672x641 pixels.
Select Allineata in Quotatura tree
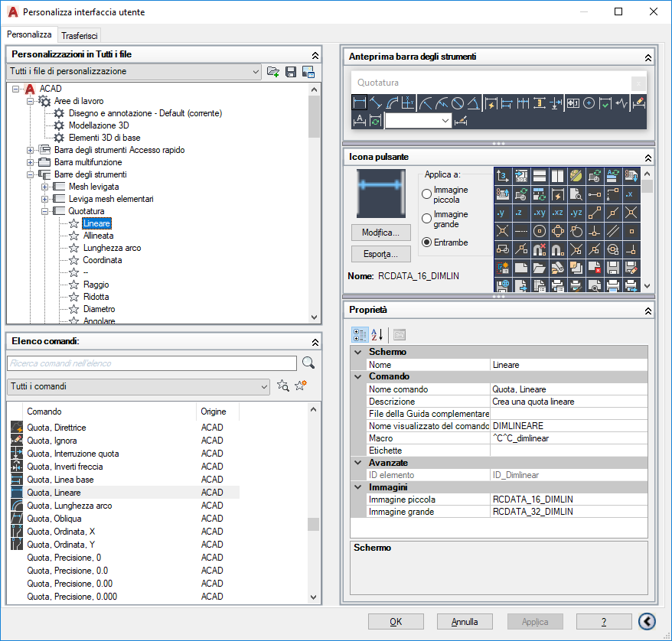click(x=98, y=236)
